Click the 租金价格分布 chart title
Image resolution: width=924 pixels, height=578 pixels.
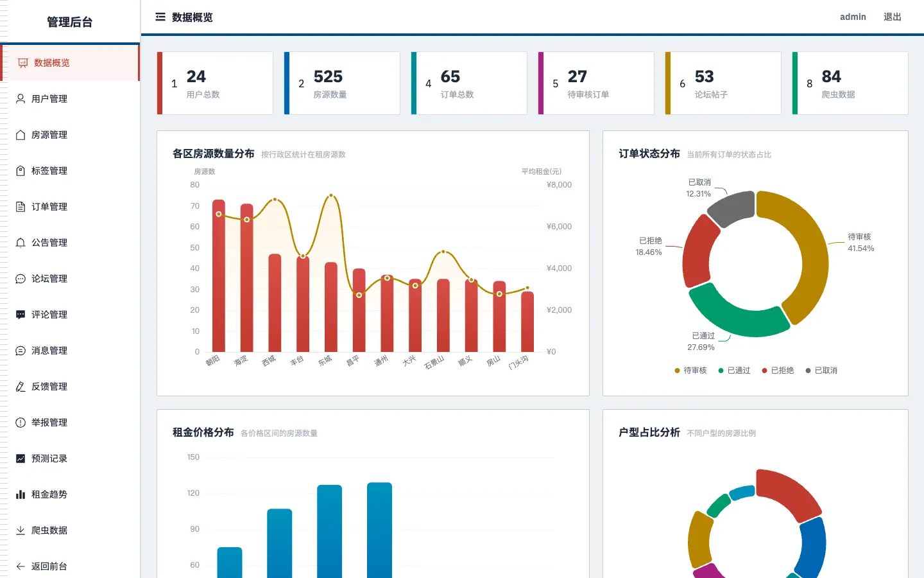[x=203, y=432]
